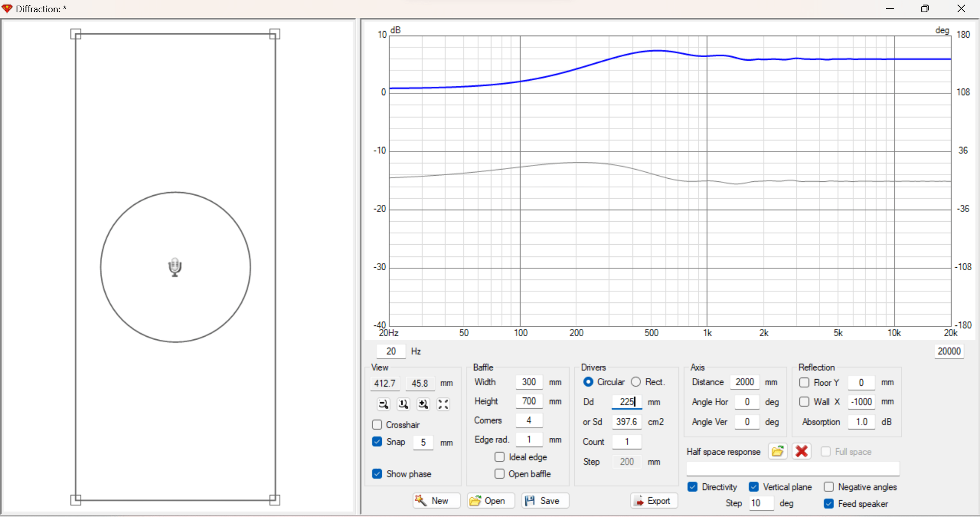This screenshot has width=980, height=517.
Task: Click the Floor Y value field
Action: (x=861, y=383)
